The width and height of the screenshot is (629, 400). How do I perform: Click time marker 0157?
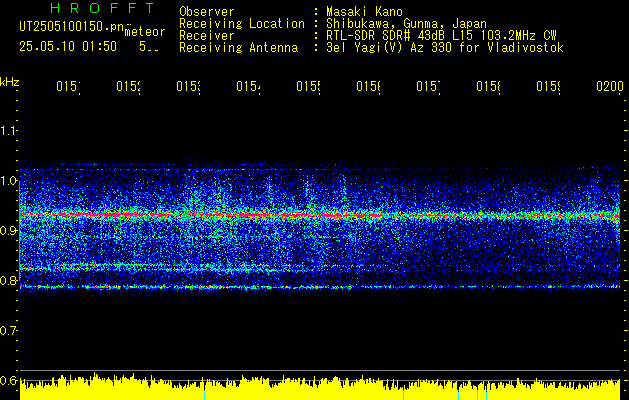click(428, 86)
